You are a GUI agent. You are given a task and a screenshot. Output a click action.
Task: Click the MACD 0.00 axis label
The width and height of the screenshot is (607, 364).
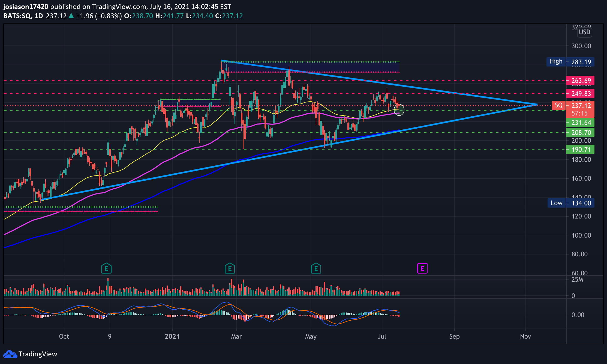click(578, 315)
